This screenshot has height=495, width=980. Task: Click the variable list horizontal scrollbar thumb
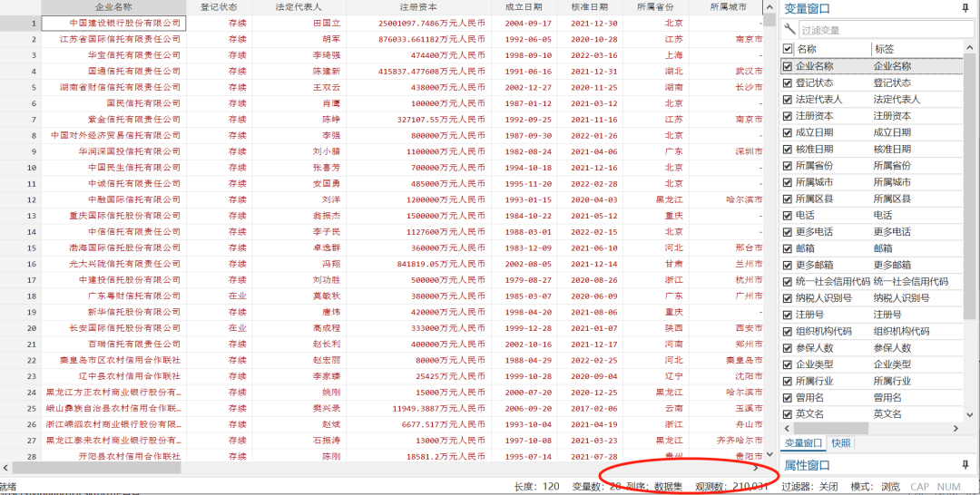[x=830, y=428]
